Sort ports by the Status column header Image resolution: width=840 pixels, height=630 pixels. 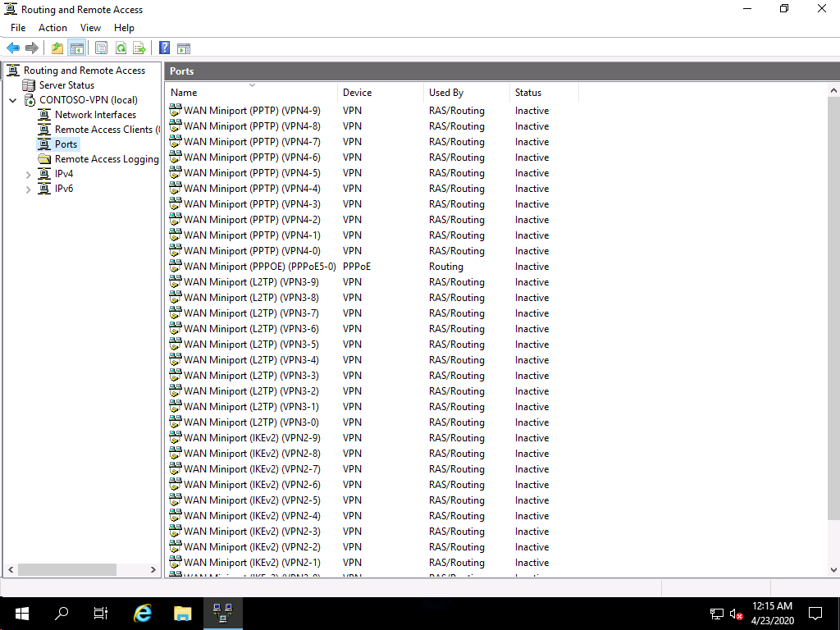(x=528, y=93)
